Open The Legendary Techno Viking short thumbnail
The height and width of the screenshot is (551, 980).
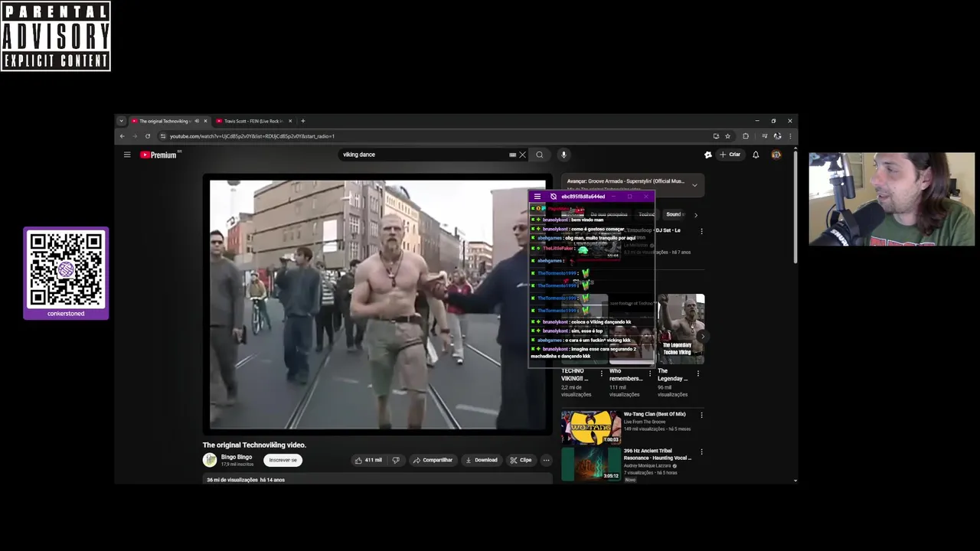click(681, 329)
